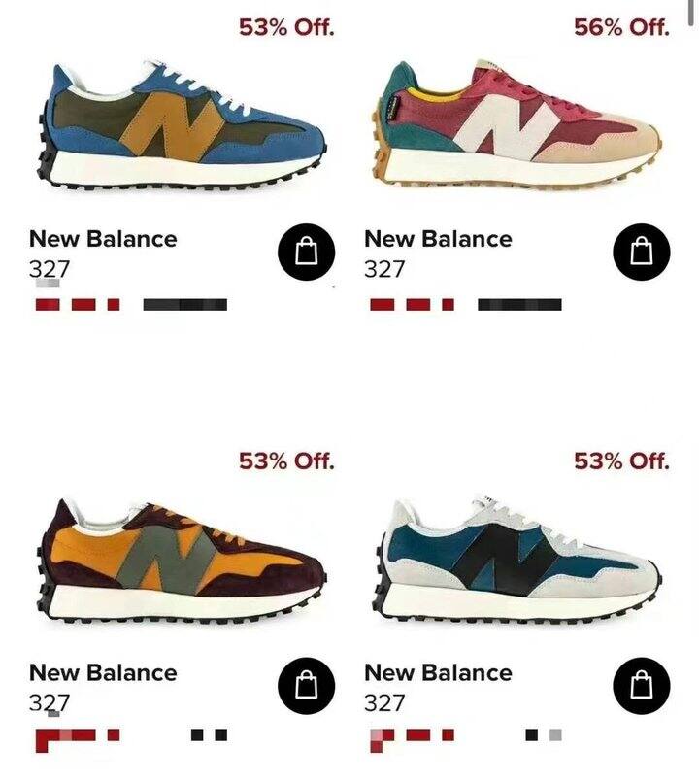699x784 pixels.
Task: Click the 53% Off label above the blue shoe
Action: coord(286,27)
